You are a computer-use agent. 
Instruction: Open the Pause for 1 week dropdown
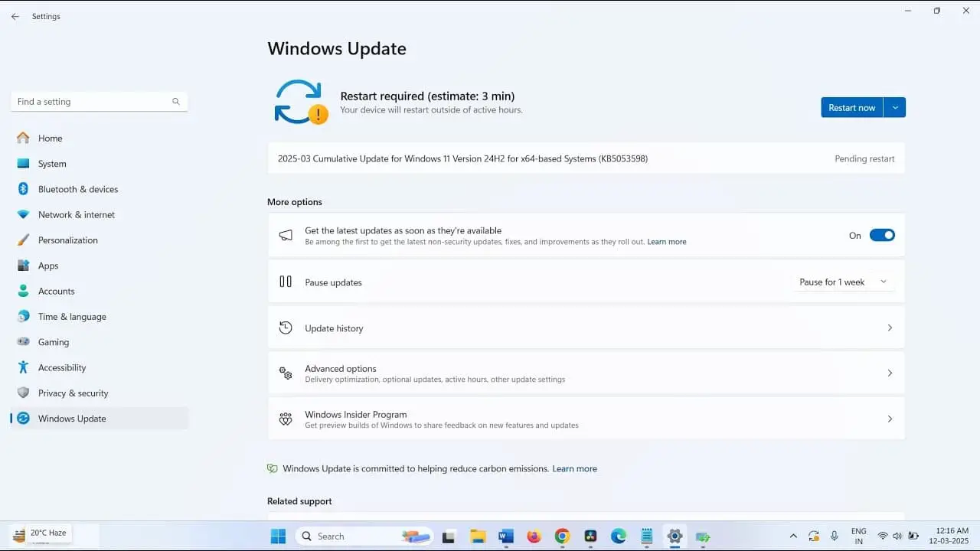click(843, 282)
